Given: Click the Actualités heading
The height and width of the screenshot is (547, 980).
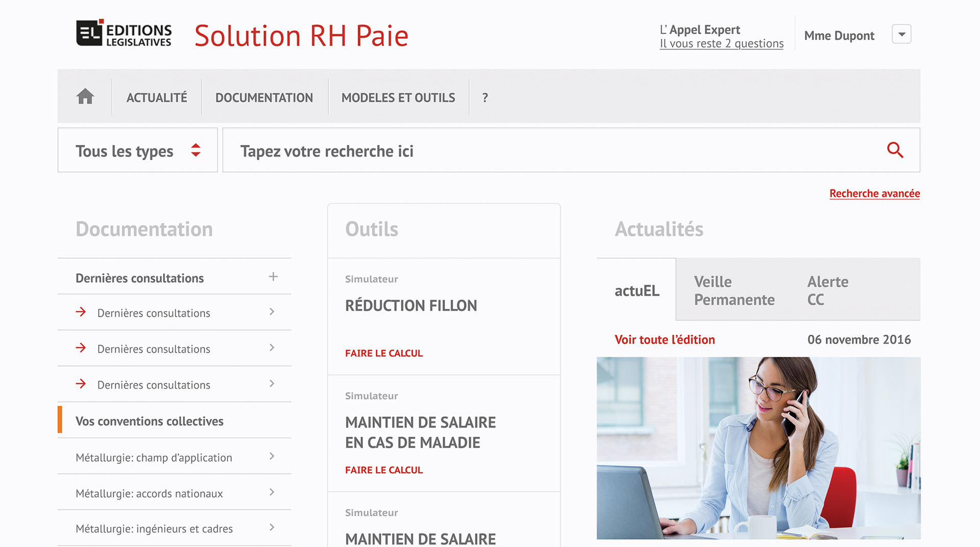Looking at the screenshot, I should tap(659, 229).
